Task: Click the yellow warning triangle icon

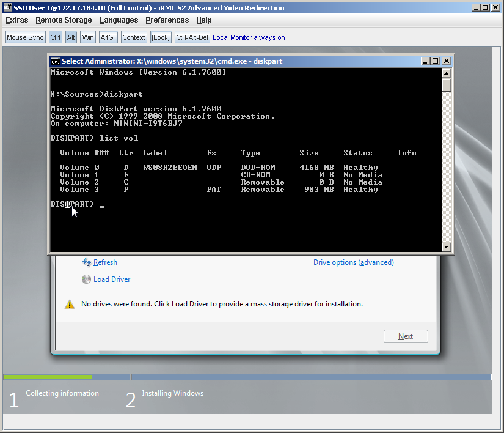Action: [x=70, y=305]
